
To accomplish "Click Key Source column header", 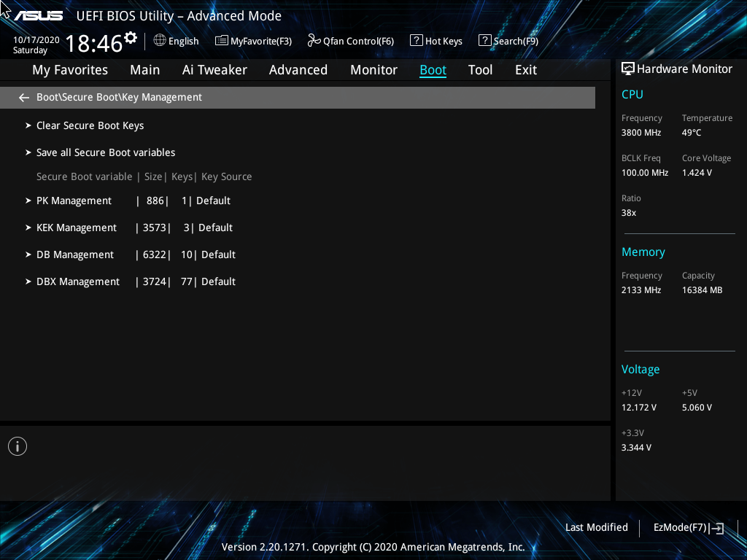I will click(x=227, y=176).
